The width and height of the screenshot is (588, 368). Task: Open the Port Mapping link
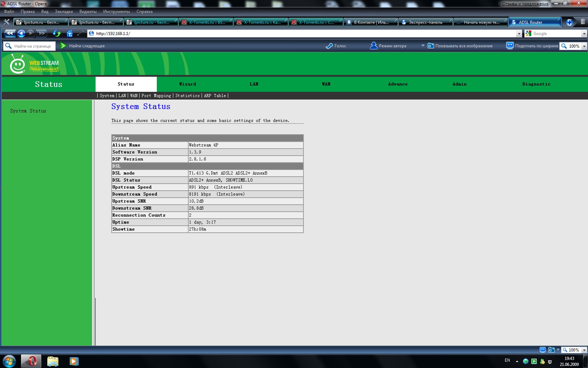tap(156, 96)
